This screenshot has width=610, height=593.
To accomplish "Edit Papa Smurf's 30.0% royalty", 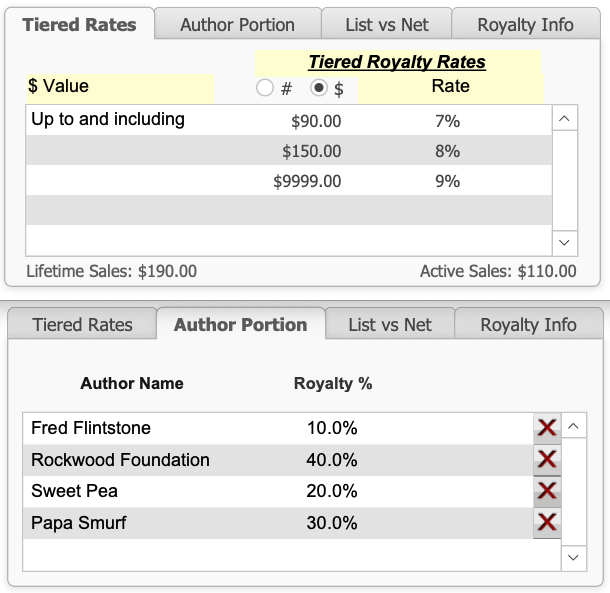I will (332, 523).
